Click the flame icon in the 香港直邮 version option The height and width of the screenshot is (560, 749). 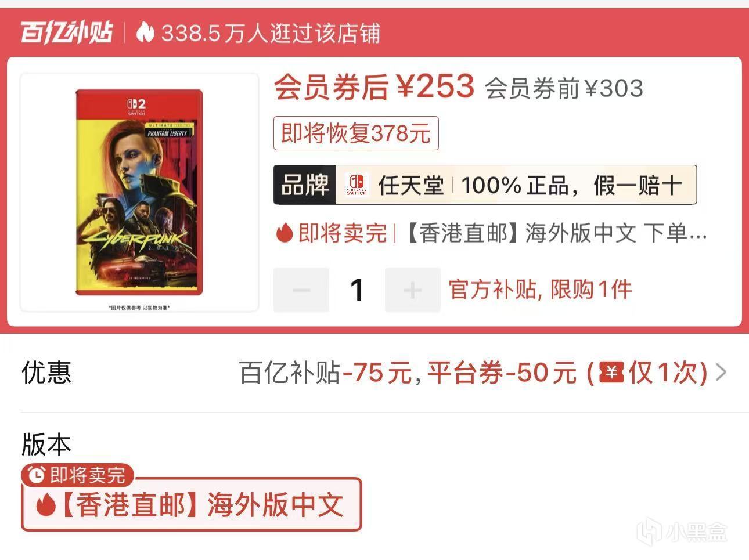pyautogui.click(x=45, y=505)
